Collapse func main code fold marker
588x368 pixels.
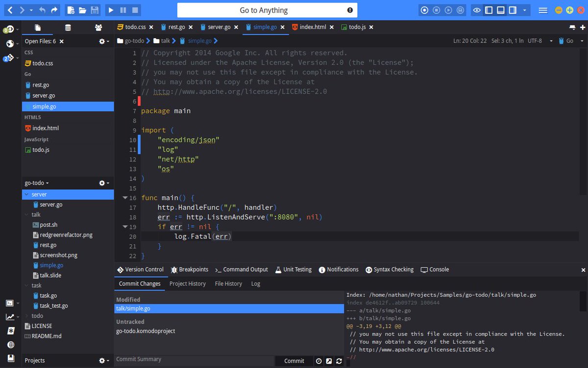[x=125, y=198]
